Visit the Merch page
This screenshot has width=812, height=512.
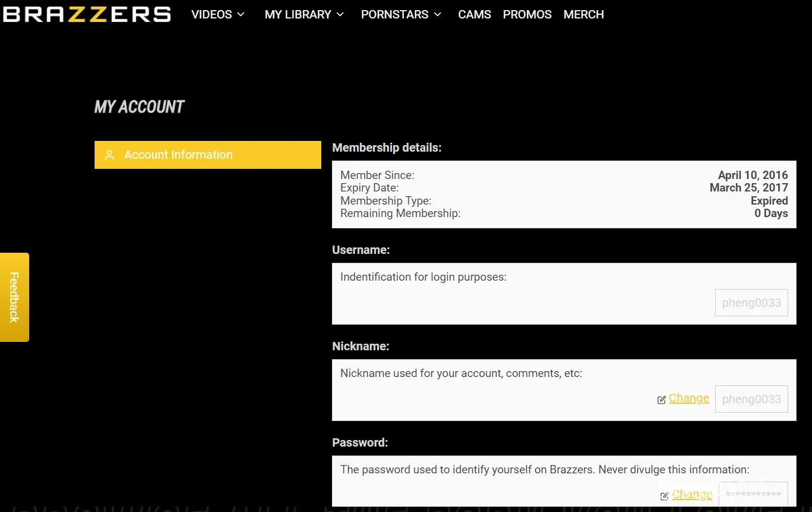click(584, 14)
